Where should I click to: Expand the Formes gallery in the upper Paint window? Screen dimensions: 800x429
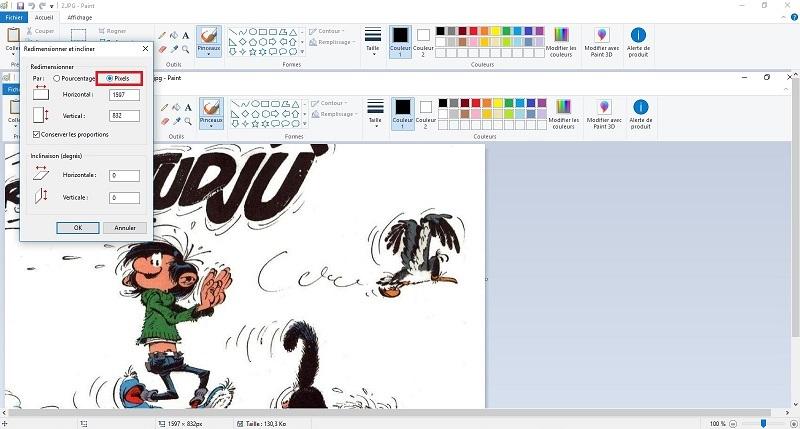pos(302,52)
